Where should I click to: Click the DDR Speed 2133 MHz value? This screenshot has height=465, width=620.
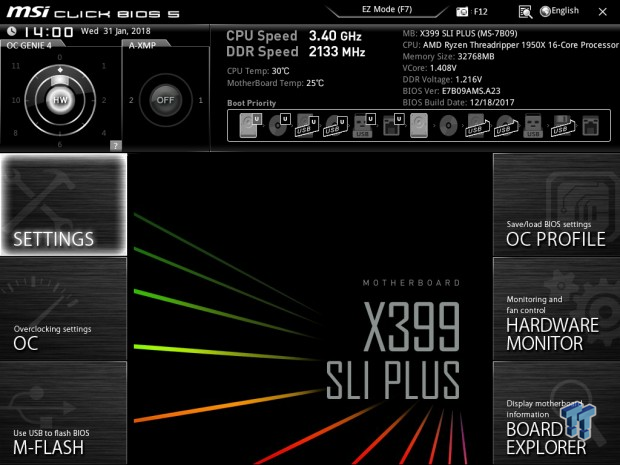click(x=337, y=52)
